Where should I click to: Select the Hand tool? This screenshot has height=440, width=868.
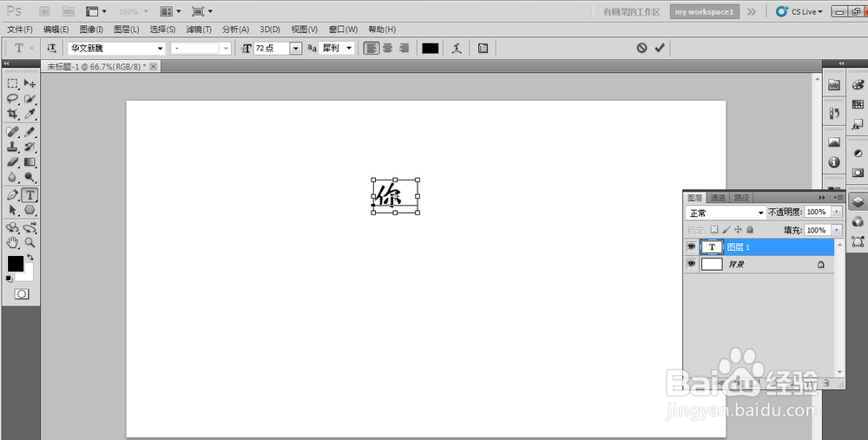pyautogui.click(x=13, y=242)
